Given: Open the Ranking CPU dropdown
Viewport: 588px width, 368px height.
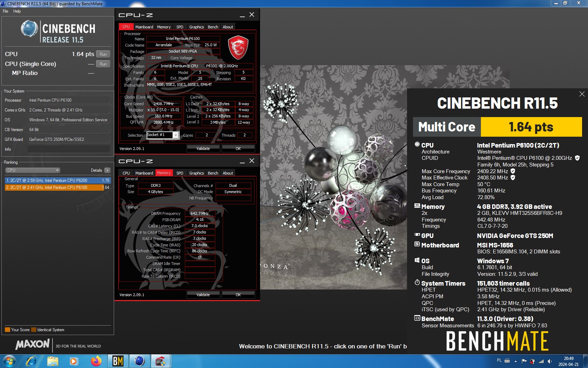Looking at the screenshot, I should tap(33, 170).
